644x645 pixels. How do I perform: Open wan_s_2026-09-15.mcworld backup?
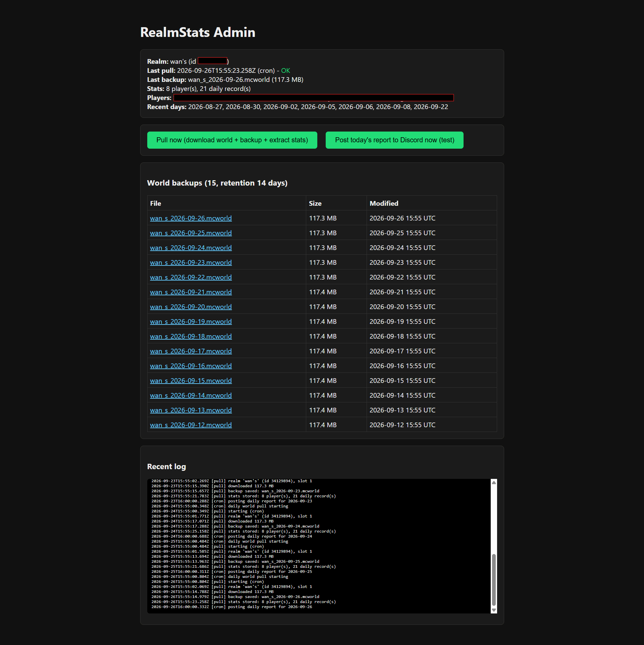pyautogui.click(x=191, y=381)
